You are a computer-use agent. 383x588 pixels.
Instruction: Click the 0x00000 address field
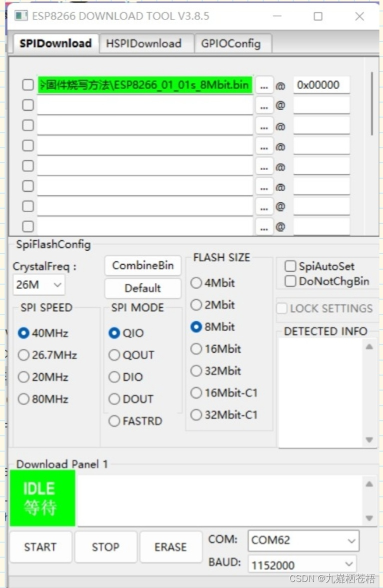[x=321, y=85]
